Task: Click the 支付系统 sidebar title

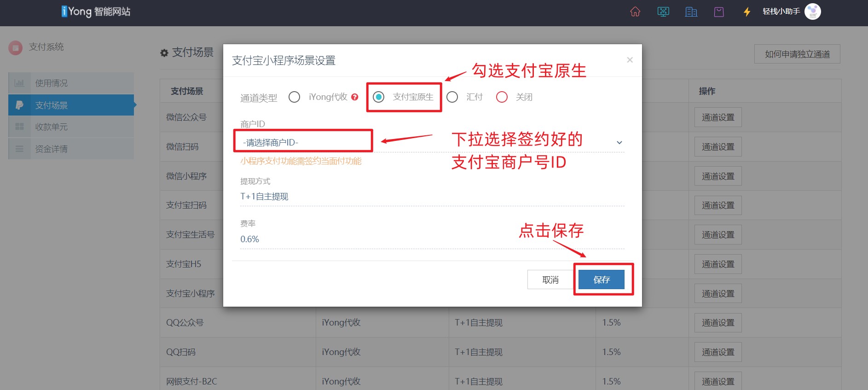Action: point(46,47)
